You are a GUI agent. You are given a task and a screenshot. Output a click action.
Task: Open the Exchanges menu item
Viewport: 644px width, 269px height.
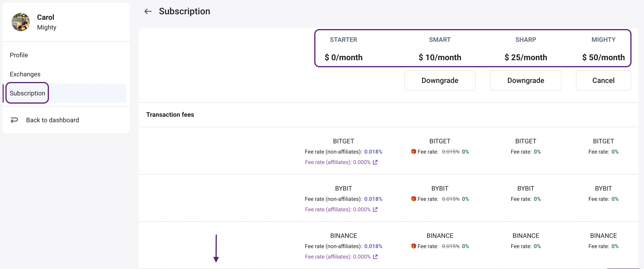pyautogui.click(x=25, y=74)
